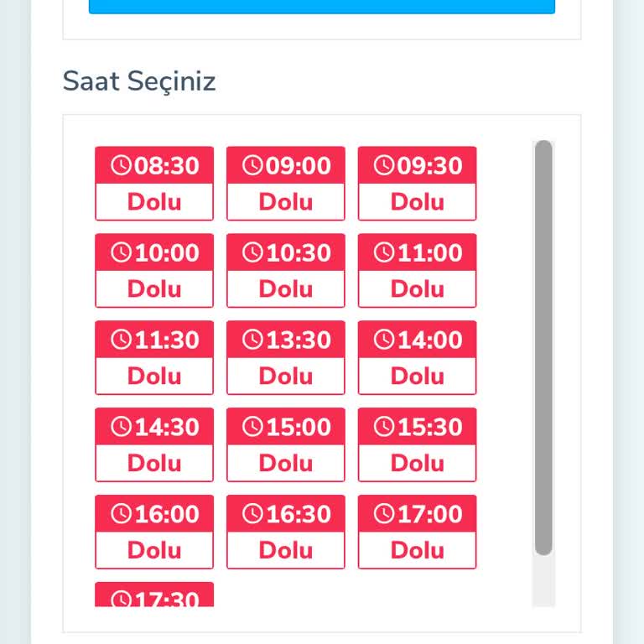Screen dimensions: 644x644
Task: Click the Dolu label under 15:30
Action: click(x=417, y=464)
